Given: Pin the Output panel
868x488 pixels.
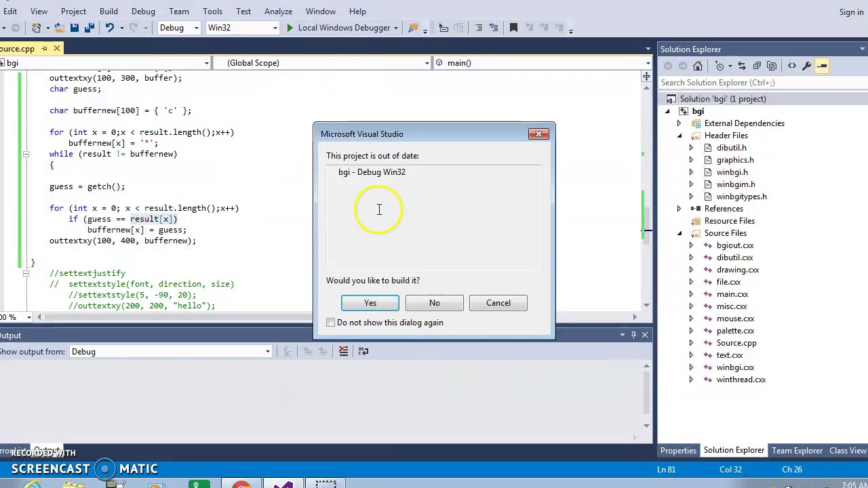Looking at the screenshot, I should (x=633, y=335).
